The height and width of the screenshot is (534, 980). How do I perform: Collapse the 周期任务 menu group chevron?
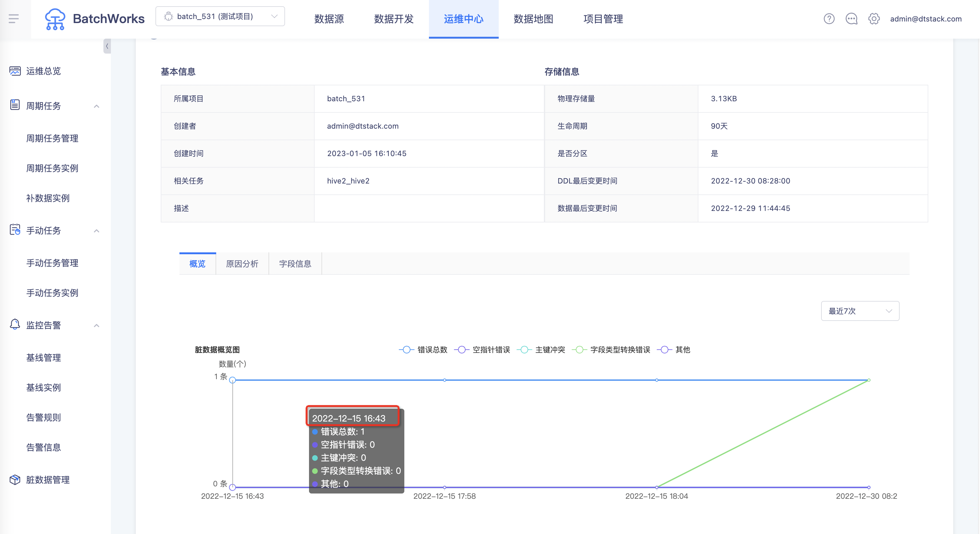97,106
